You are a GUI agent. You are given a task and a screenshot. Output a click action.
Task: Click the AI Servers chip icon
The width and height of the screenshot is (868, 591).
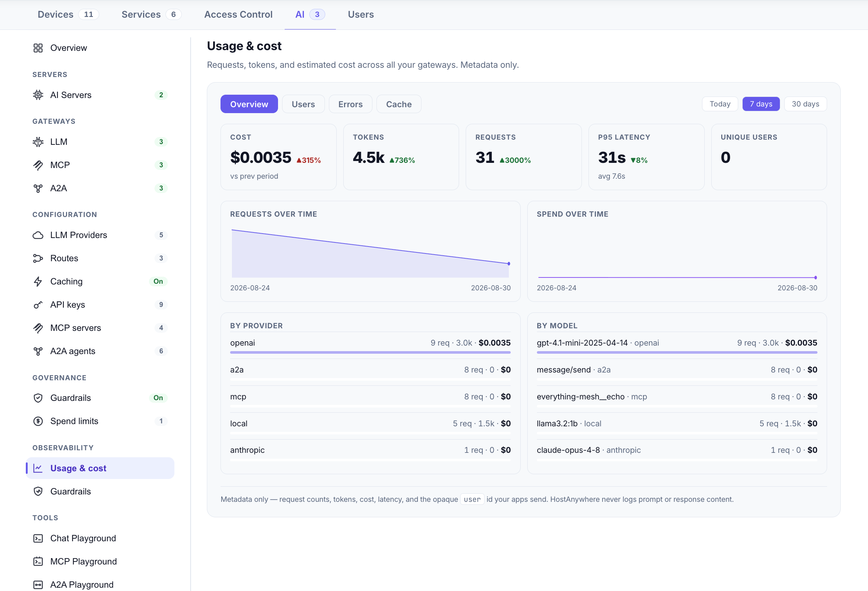pos(38,95)
